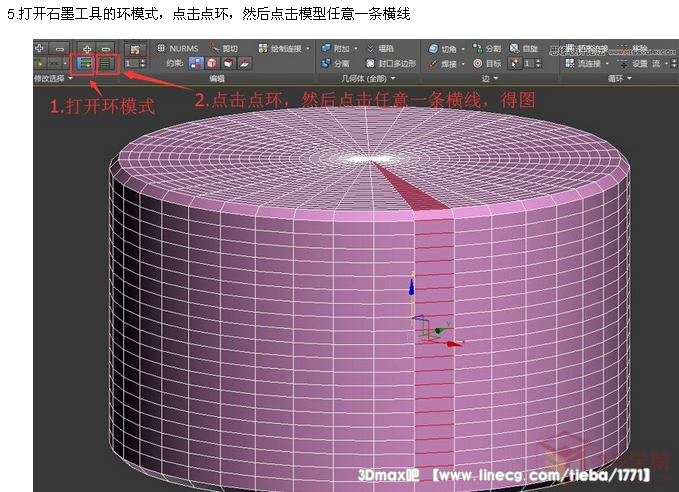This screenshot has width=679, height=492.
Task: Expand the 循环 panel
Action: pyautogui.click(x=630, y=78)
